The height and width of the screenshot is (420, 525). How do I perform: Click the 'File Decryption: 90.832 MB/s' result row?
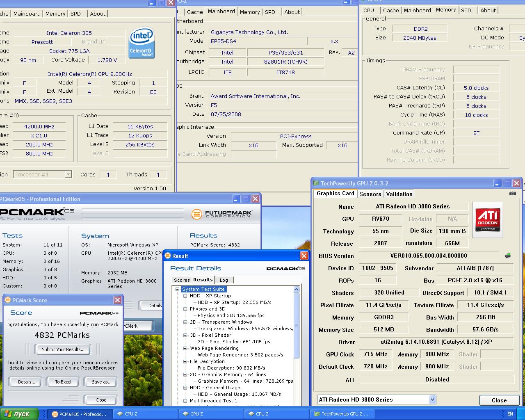tap(231, 368)
